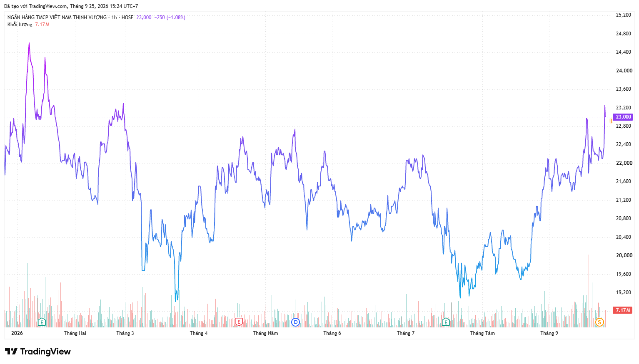Click the 20,800 price scale label

(624, 218)
